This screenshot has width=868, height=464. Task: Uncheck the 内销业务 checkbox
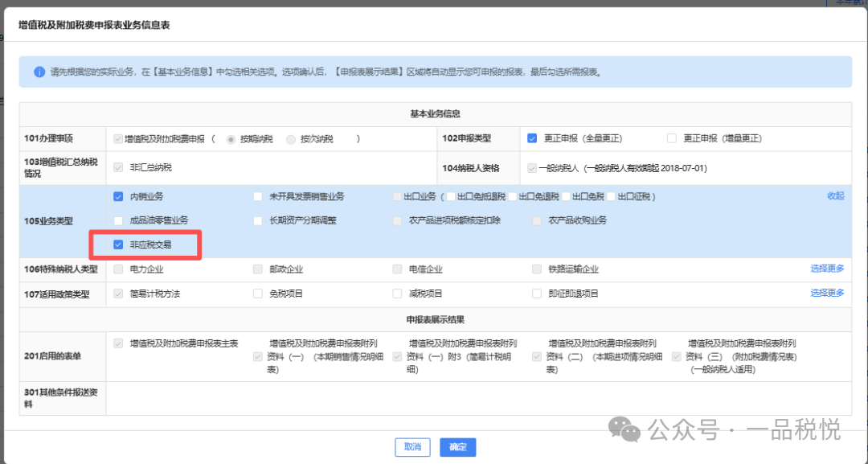tap(118, 196)
